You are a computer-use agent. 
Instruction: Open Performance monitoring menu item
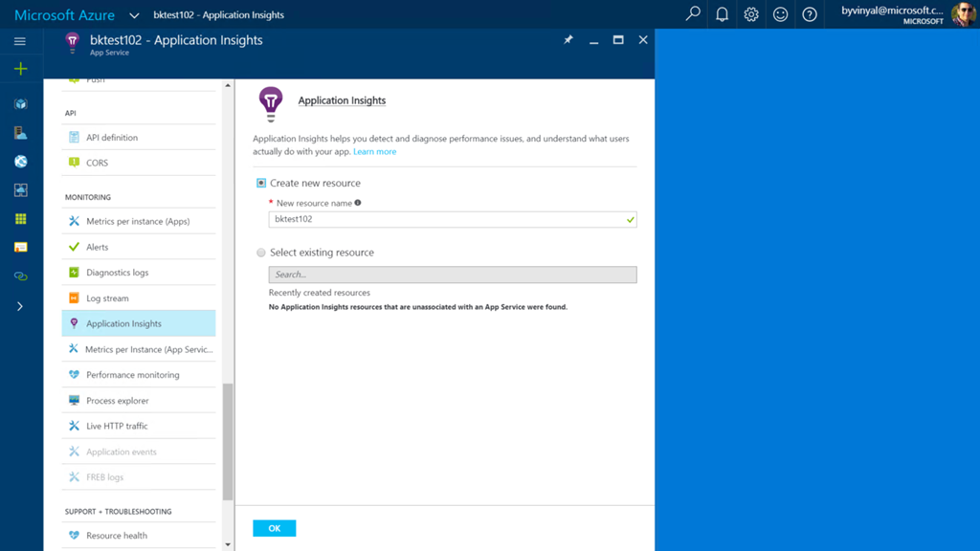tap(139, 375)
